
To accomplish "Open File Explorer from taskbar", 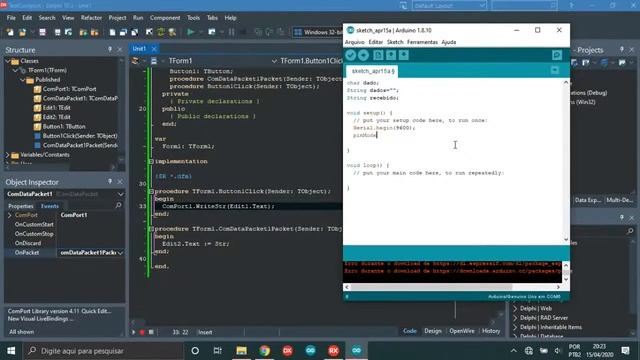I will pyautogui.click(x=242, y=351).
